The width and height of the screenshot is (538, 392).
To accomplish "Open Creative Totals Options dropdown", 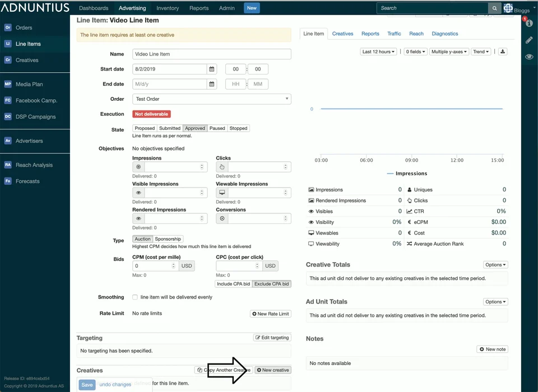I will tap(495, 265).
